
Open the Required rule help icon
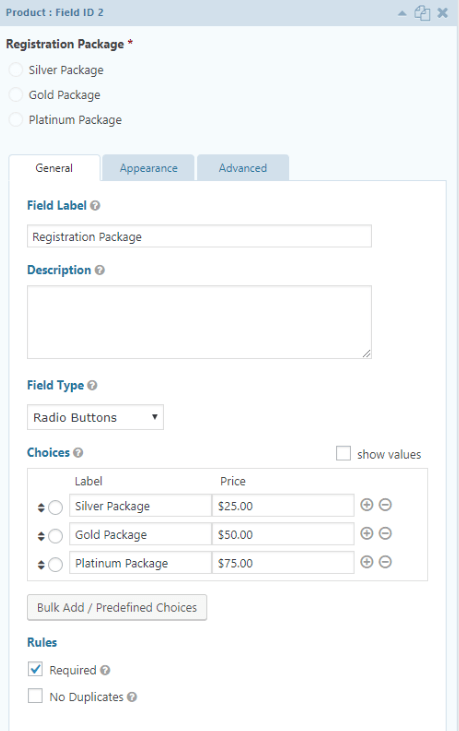click(x=105, y=670)
